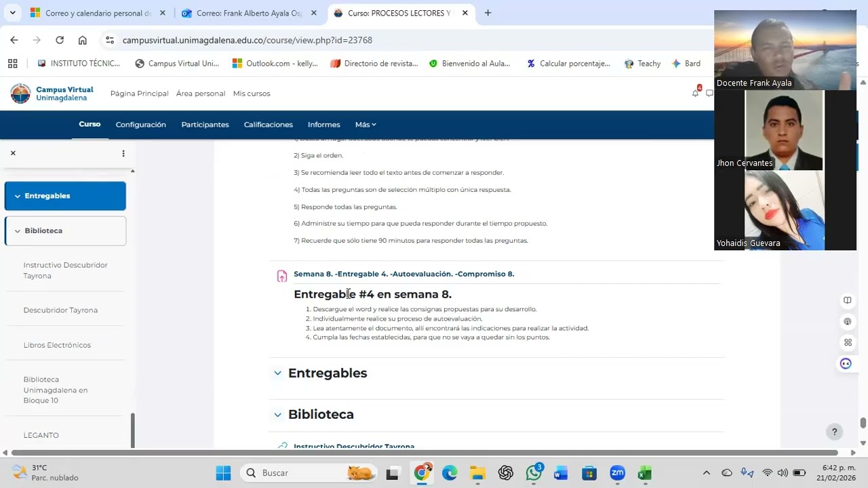The height and width of the screenshot is (488, 868).
Task: Open WhatsApp from the taskbar
Action: coord(534,473)
